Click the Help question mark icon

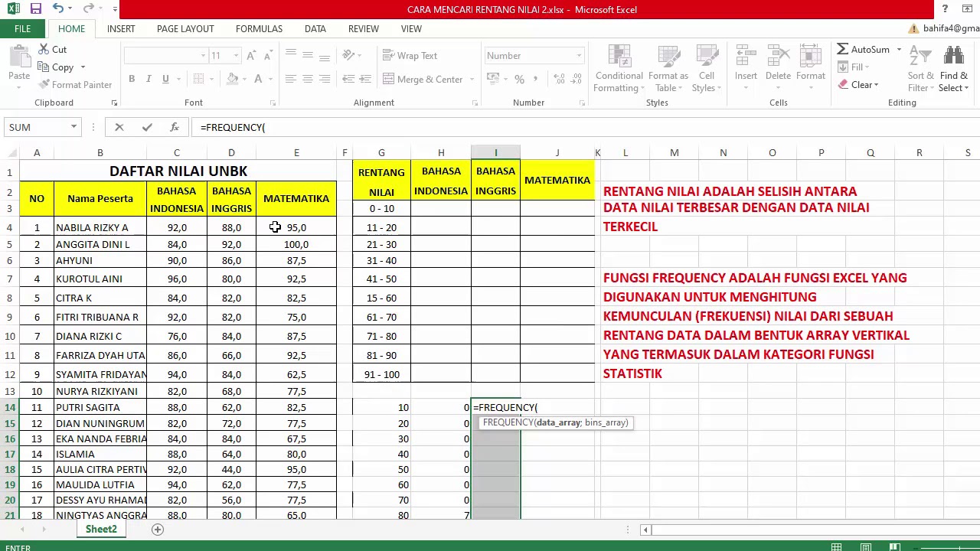945,9
